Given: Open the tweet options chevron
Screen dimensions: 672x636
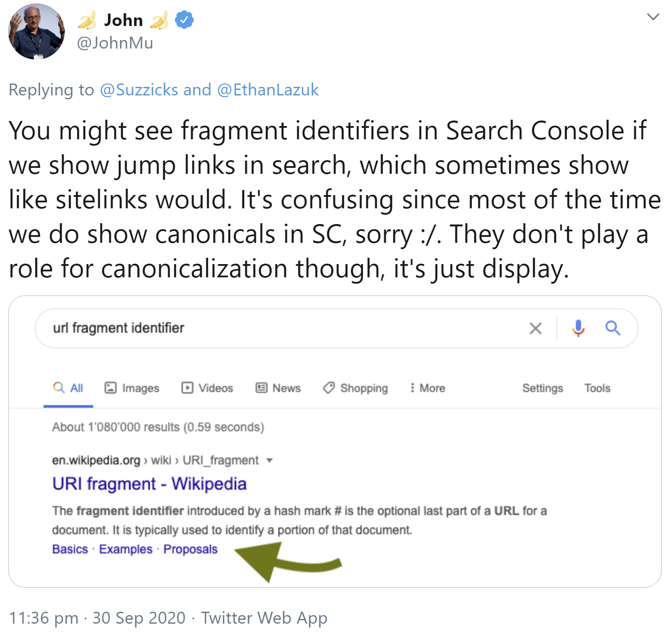Looking at the screenshot, I should tap(652, 17).
